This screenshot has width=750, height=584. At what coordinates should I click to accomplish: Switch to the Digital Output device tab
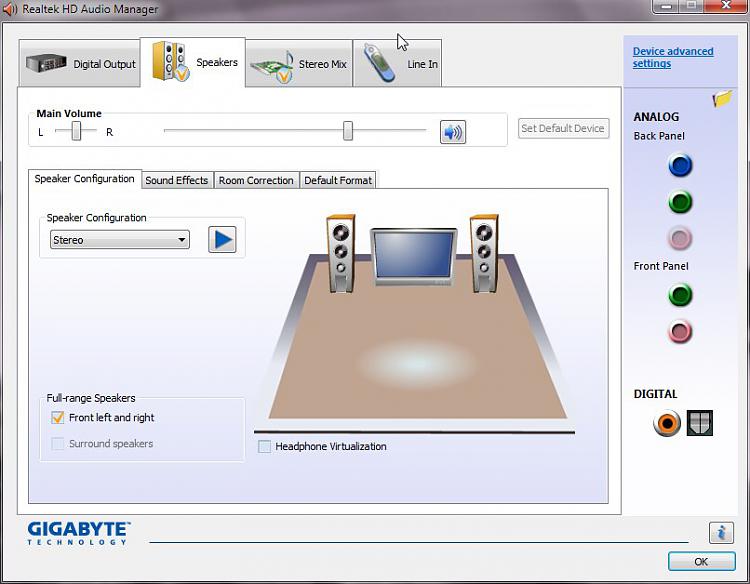[80, 64]
